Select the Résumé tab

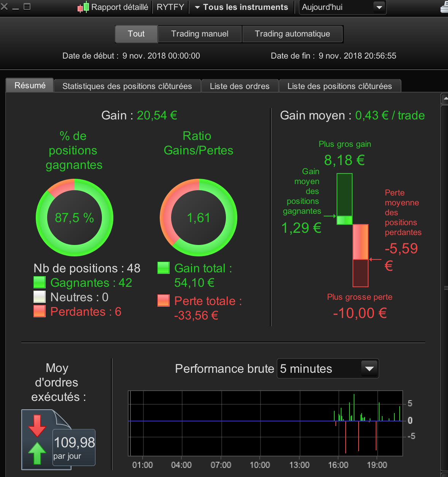pos(30,85)
